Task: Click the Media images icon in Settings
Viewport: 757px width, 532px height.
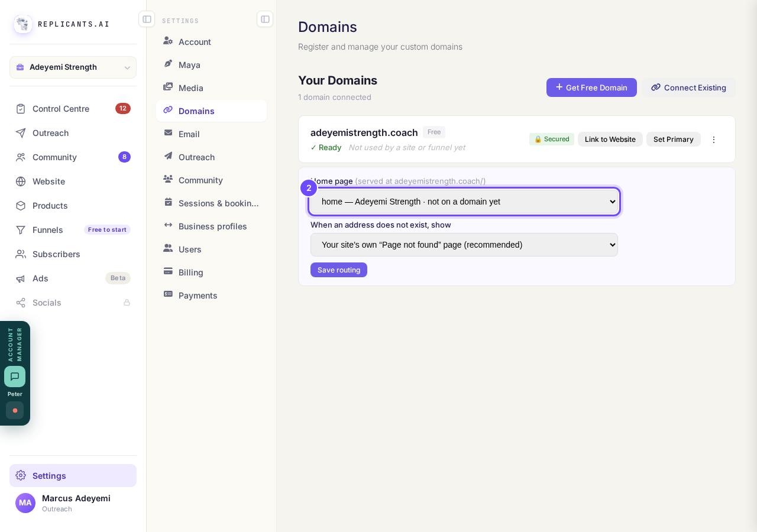Action: pyautogui.click(x=168, y=87)
